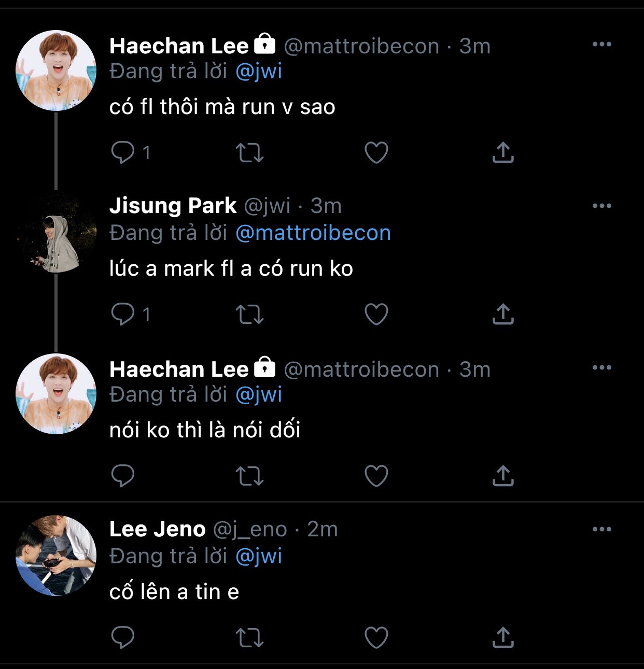Open more options for Haechan's first tweet
Screen dimensions: 644x669
click(x=601, y=45)
